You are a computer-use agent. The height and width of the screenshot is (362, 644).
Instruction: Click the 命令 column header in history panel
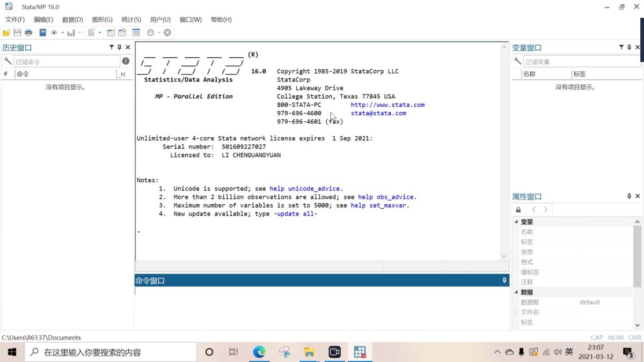(x=65, y=74)
